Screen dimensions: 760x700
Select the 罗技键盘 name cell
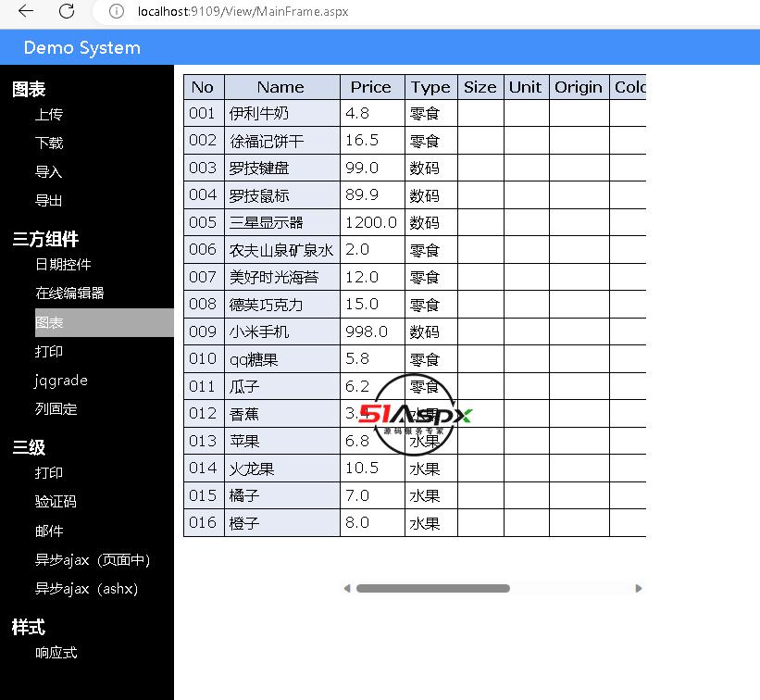[x=281, y=168]
